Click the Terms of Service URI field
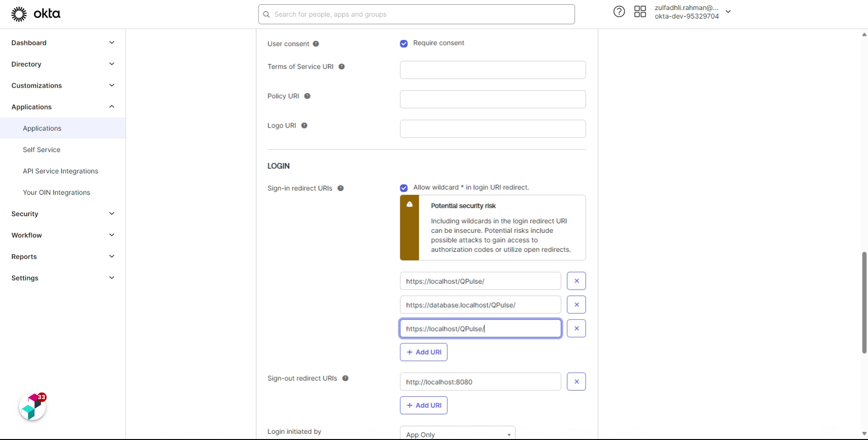The image size is (868, 440). (493, 70)
